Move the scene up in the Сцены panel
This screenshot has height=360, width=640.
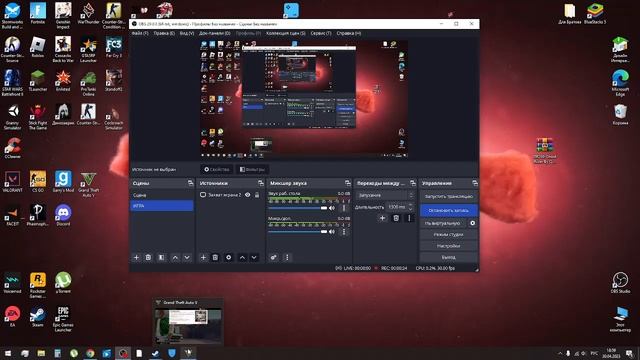(x=175, y=258)
